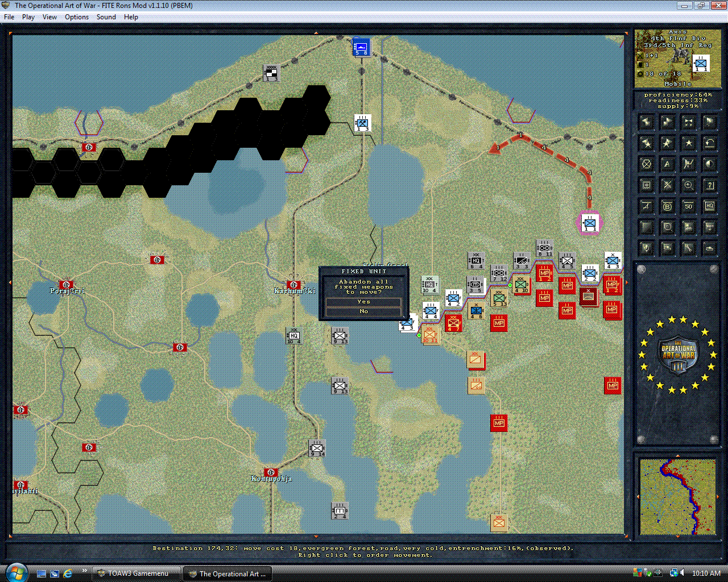The image size is (728, 582).
Task: Click the unit info panel for 4th FInf Div
Action: point(677,59)
